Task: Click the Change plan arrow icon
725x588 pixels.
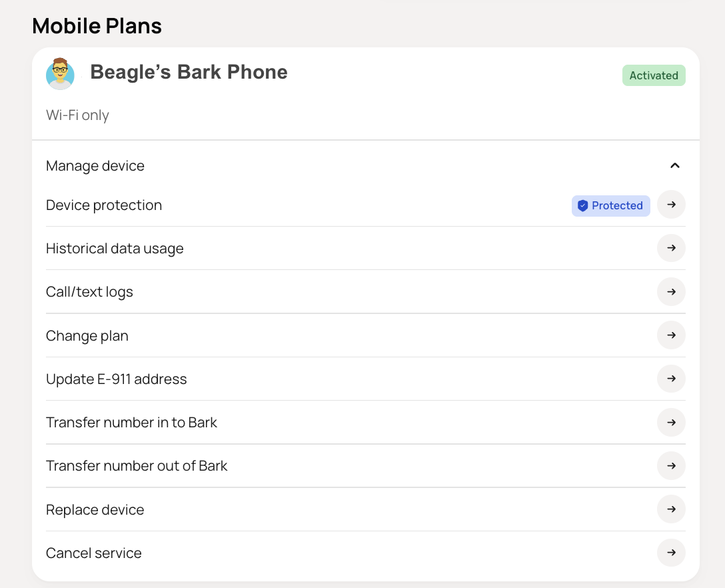Action: coord(671,335)
